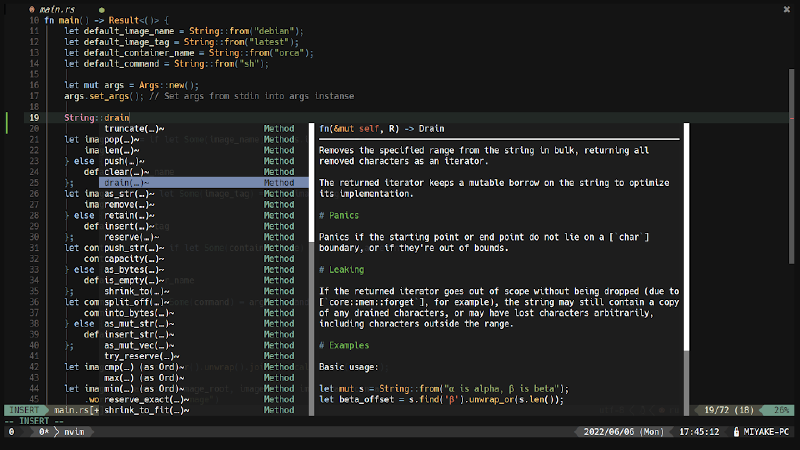Click the documentation popup scrollbar

pyautogui.click(x=686, y=269)
